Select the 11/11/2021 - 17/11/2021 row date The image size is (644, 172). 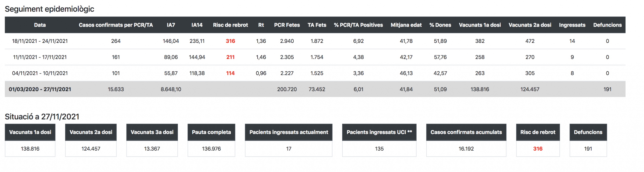click(40, 57)
